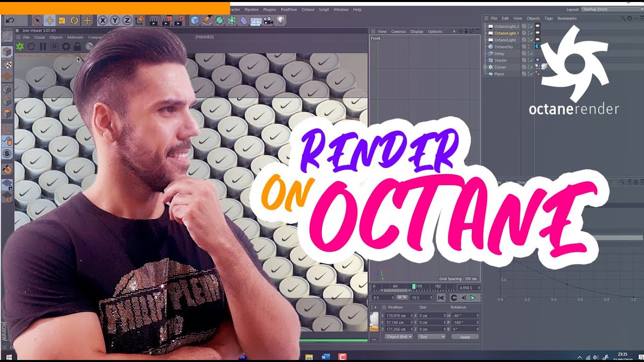The height and width of the screenshot is (362, 644).
Task: Toggle OctaneLight.2 enabled checkmark
Action: coord(531,26)
